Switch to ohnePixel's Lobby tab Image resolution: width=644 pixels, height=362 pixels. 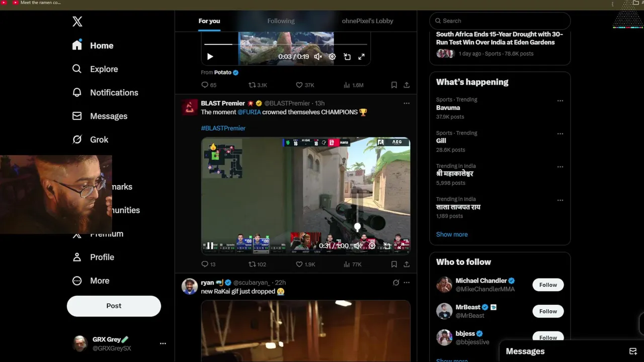tap(367, 21)
